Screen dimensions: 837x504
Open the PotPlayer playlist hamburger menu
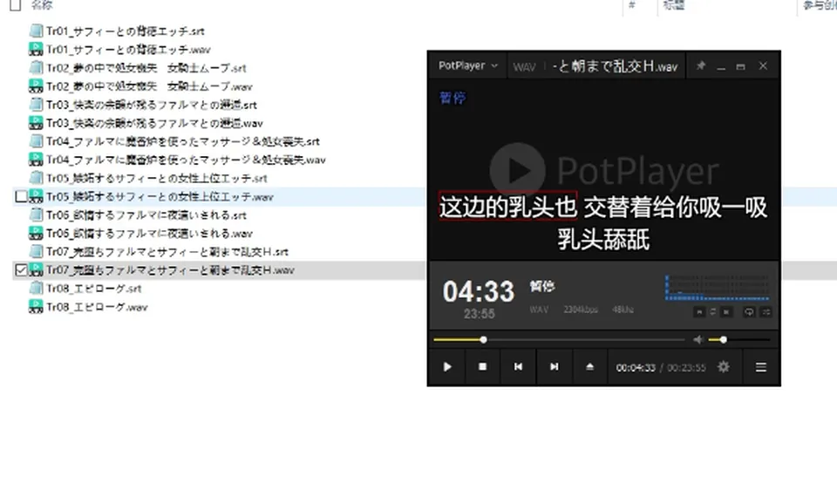760,367
